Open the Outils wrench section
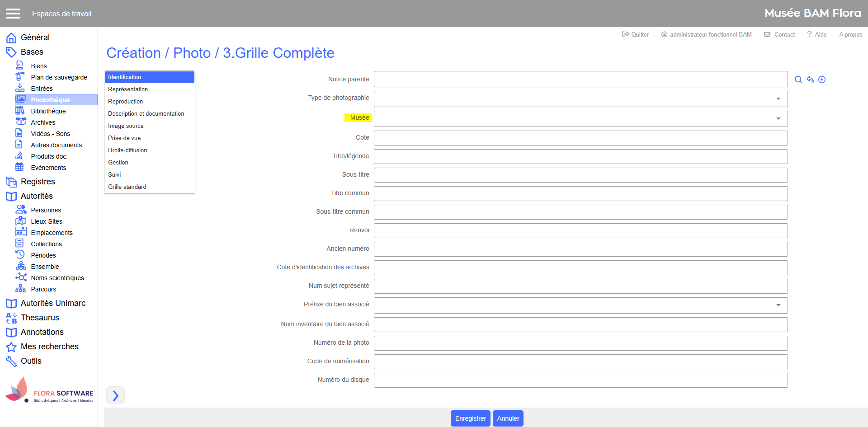This screenshot has height=427, width=868. [31, 361]
